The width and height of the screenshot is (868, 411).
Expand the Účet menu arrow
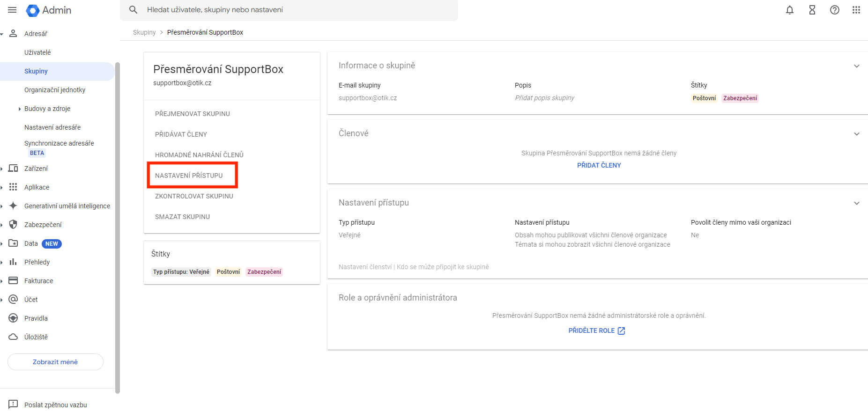click(x=2, y=300)
